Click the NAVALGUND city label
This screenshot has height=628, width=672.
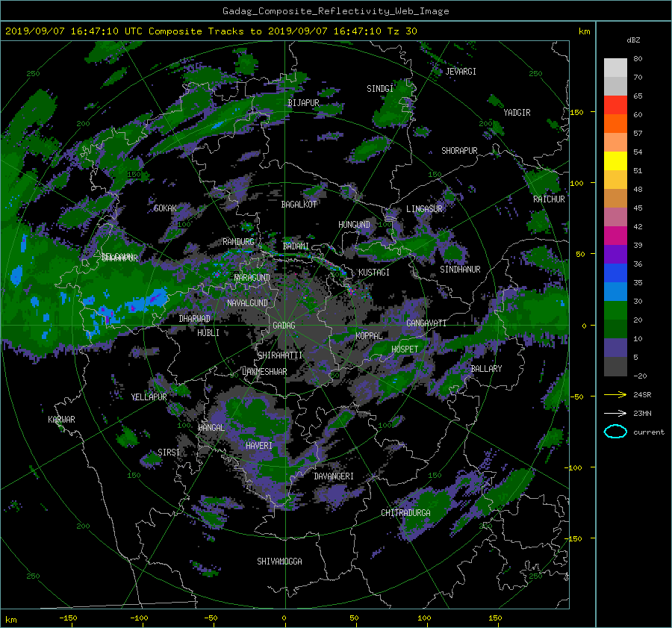(x=247, y=303)
